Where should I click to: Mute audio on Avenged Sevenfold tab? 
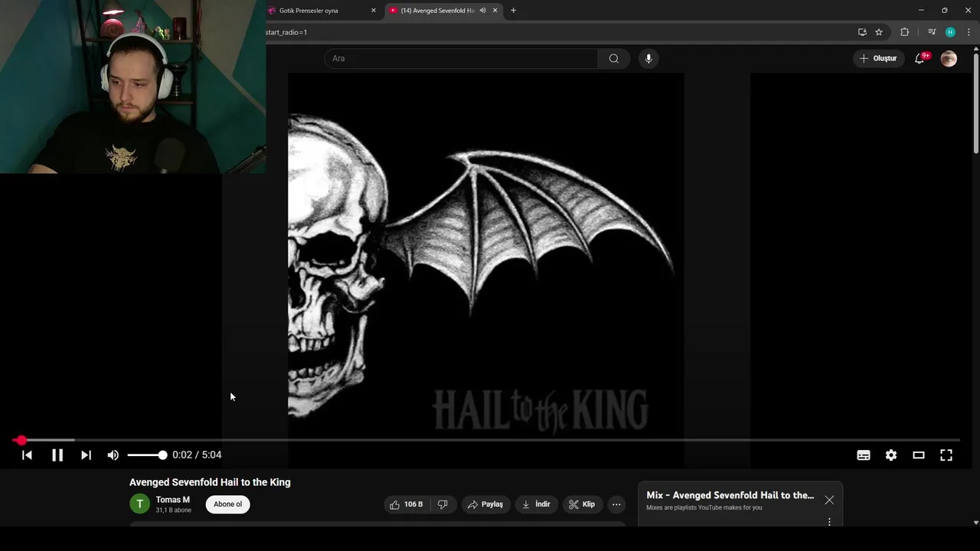pyautogui.click(x=482, y=11)
